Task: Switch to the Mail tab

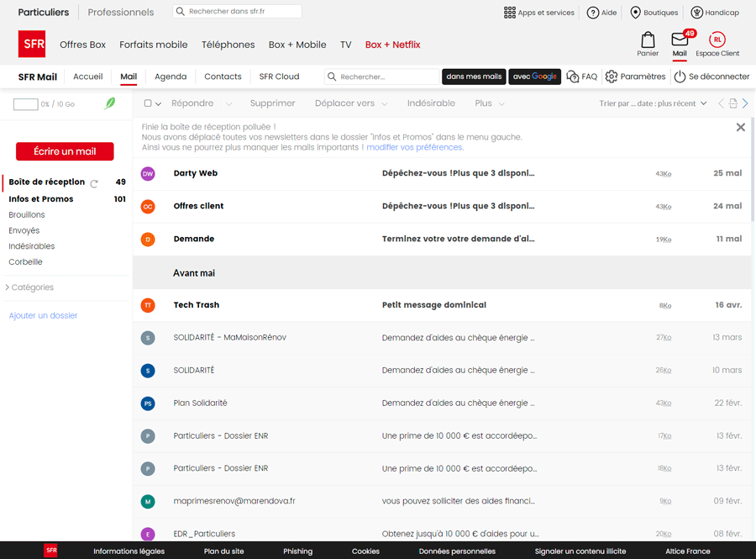Action: 129,76
